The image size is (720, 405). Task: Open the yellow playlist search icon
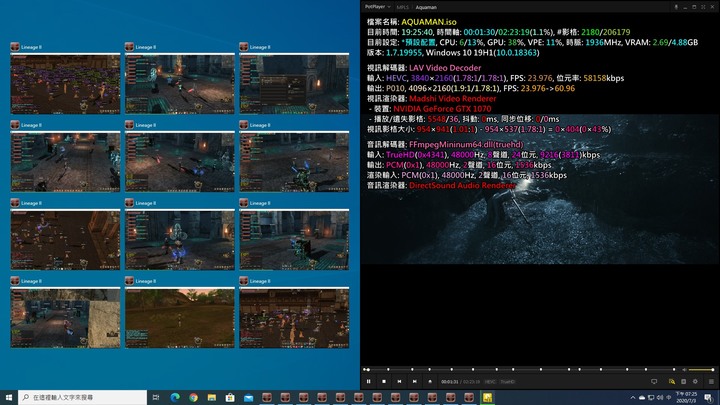coord(672,381)
